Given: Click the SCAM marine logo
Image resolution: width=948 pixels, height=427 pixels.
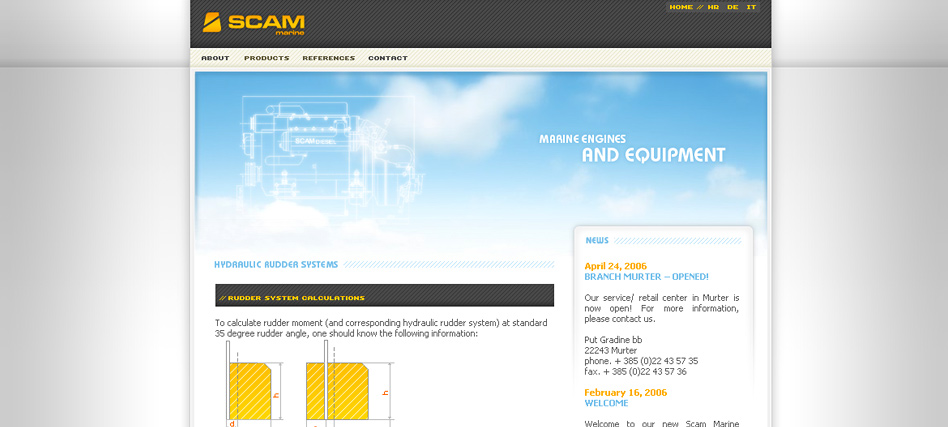Looking at the screenshot, I should pyautogui.click(x=254, y=23).
